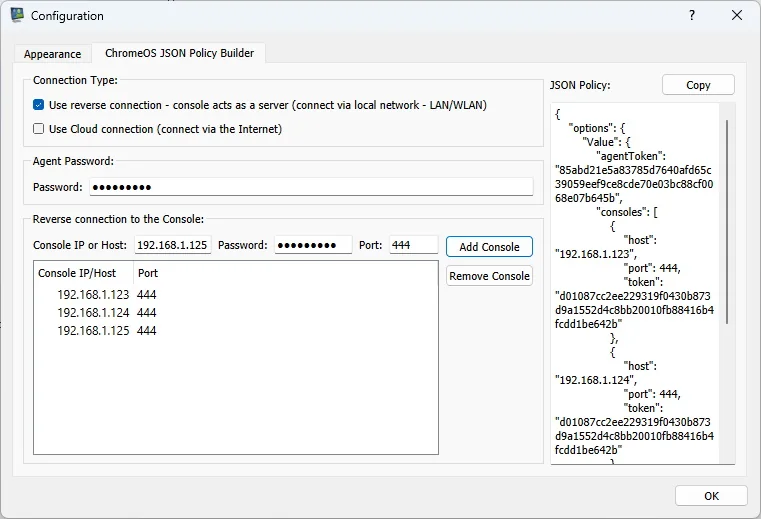The height and width of the screenshot is (519, 761).
Task: Click "192.168.1.123" host value in JSON
Action: pyautogui.click(x=596, y=254)
